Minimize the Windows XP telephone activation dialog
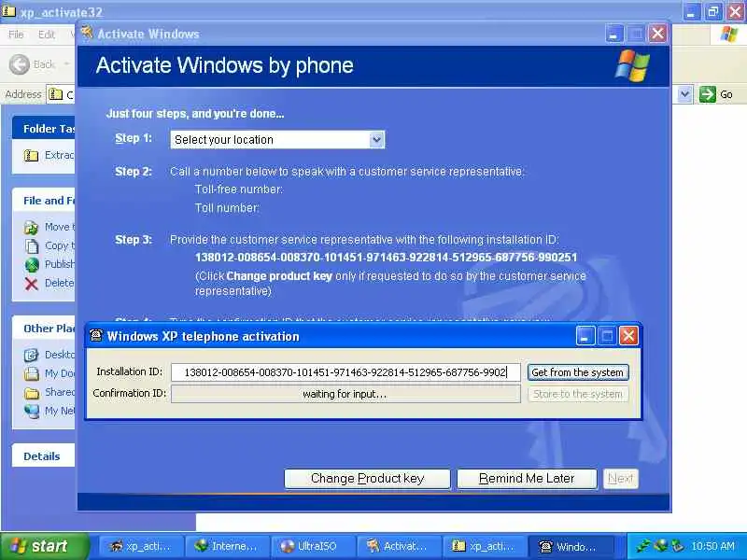The image size is (747, 560). tap(585, 336)
